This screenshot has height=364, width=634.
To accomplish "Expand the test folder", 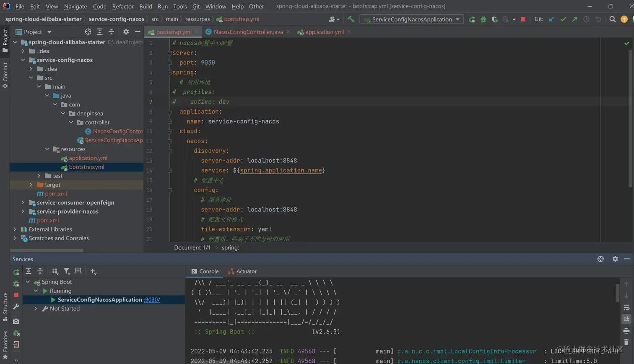I will point(39,176).
